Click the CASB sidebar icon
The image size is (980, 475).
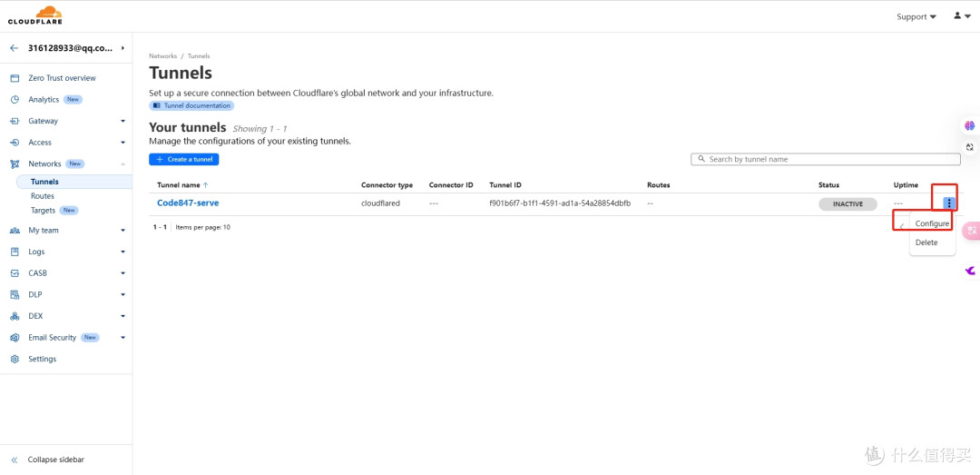coord(15,273)
